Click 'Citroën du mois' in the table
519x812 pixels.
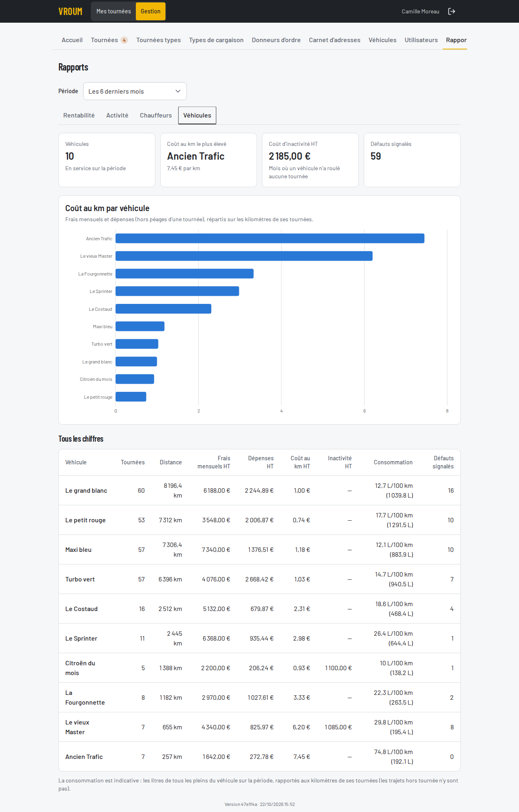(x=80, y=668)
